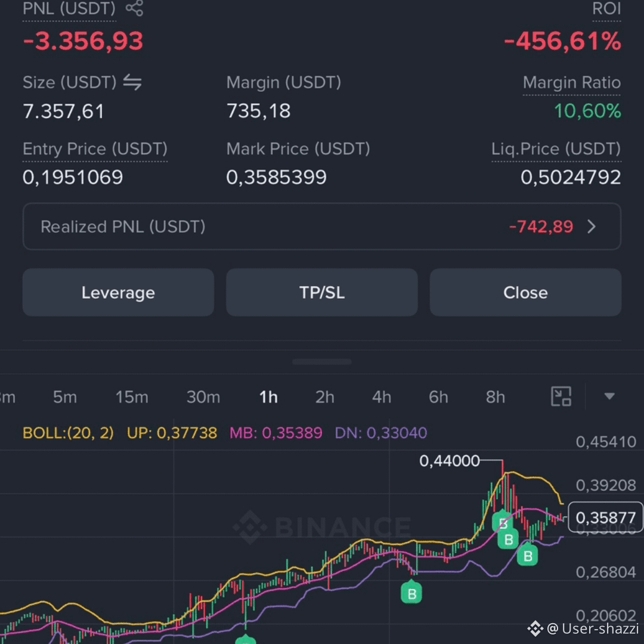The width and height of the screenshot is (644, 644).
Task: Tap the share icon beside PNL (USDT)
Action: (134, 8)
